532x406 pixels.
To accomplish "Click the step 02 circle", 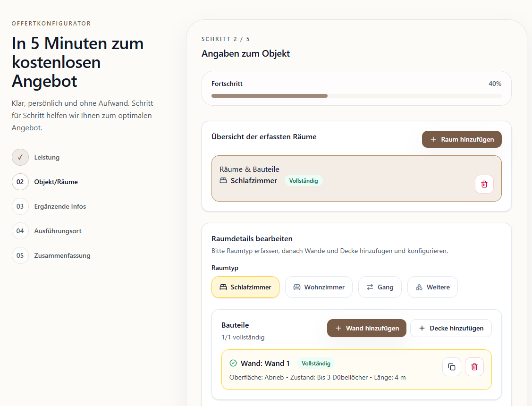I will point(20,182).
